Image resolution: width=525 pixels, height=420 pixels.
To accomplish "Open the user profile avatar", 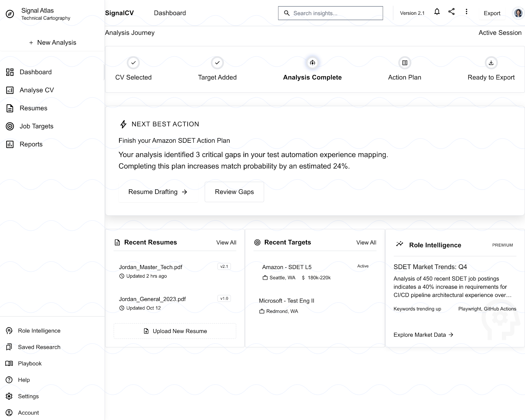I will pyautogui.click(x=518, y=13).
